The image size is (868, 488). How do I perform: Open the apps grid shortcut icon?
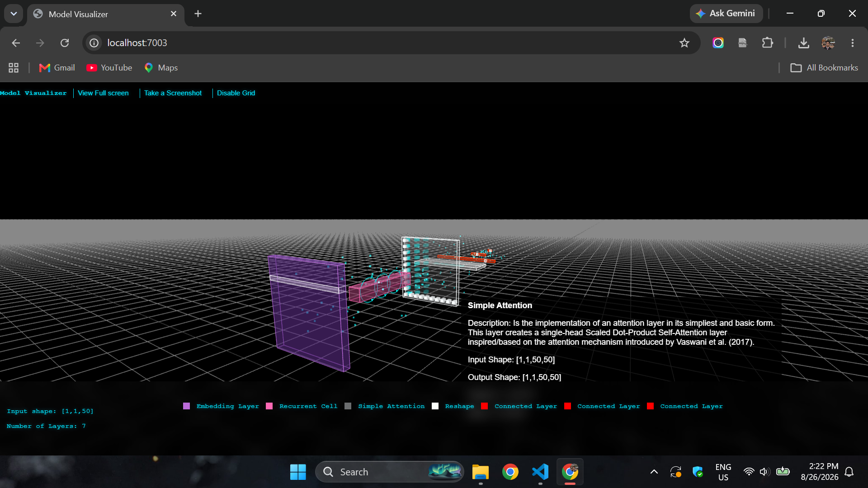coord(14,68)
